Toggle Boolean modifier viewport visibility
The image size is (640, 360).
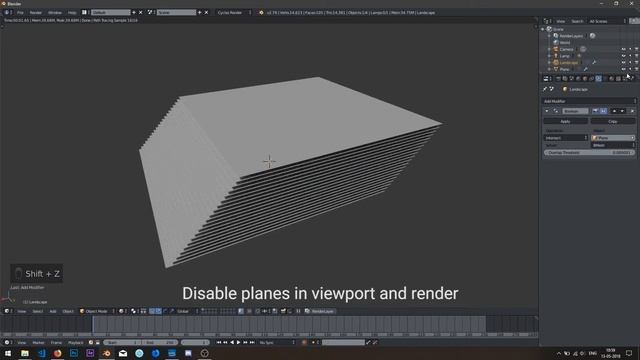click(603, 111)
